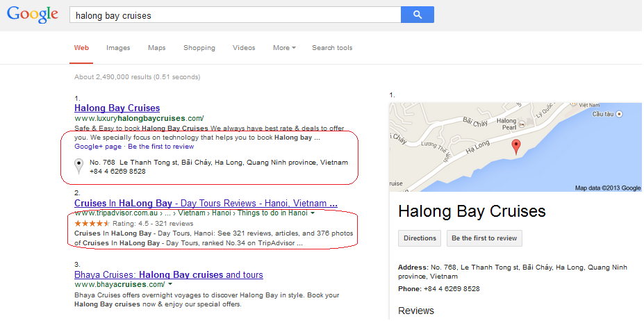Click www.luxuryhalongbaycruises.com URL
The height and width of the screenshot is (321, 644).
tap(139, 118)
